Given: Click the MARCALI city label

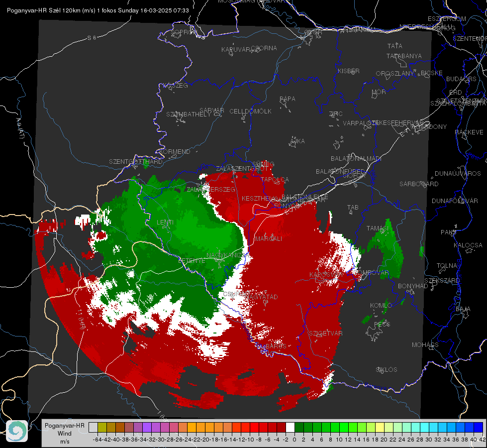Looking at the screenshot, I should point(269,239).
